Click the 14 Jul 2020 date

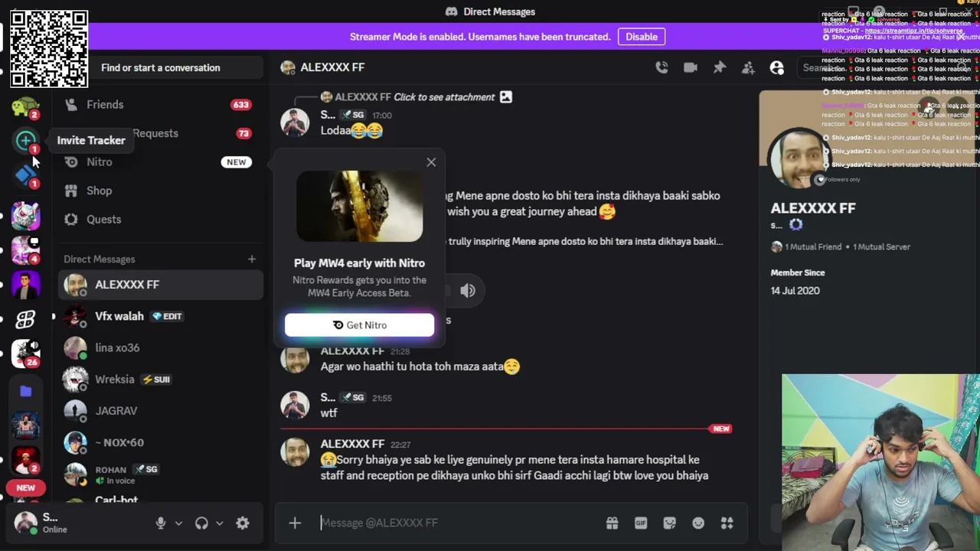795,291
